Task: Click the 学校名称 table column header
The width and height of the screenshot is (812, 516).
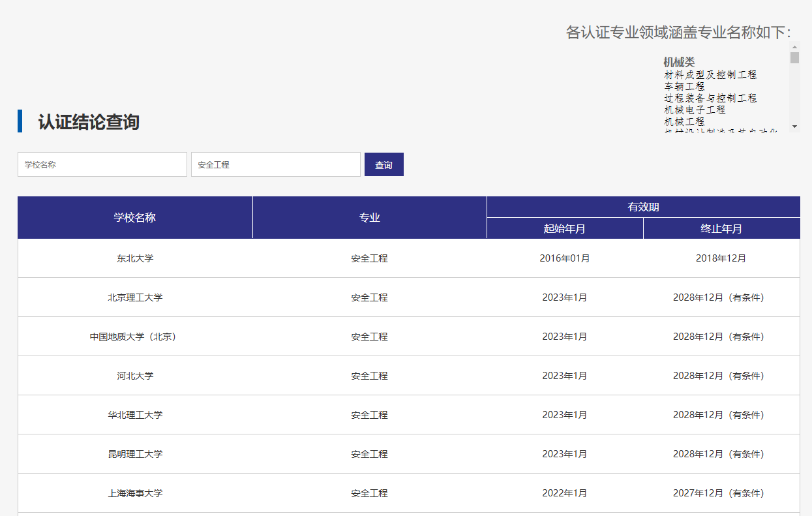Action: (135, 217)
